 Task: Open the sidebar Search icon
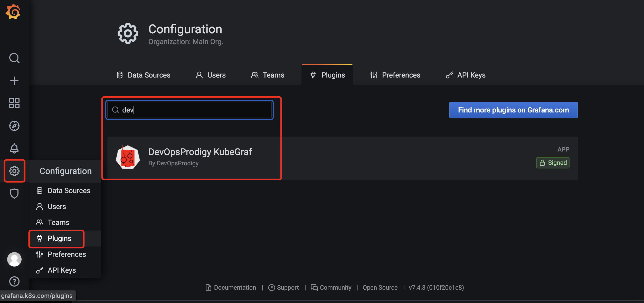(x=14, y=58)
